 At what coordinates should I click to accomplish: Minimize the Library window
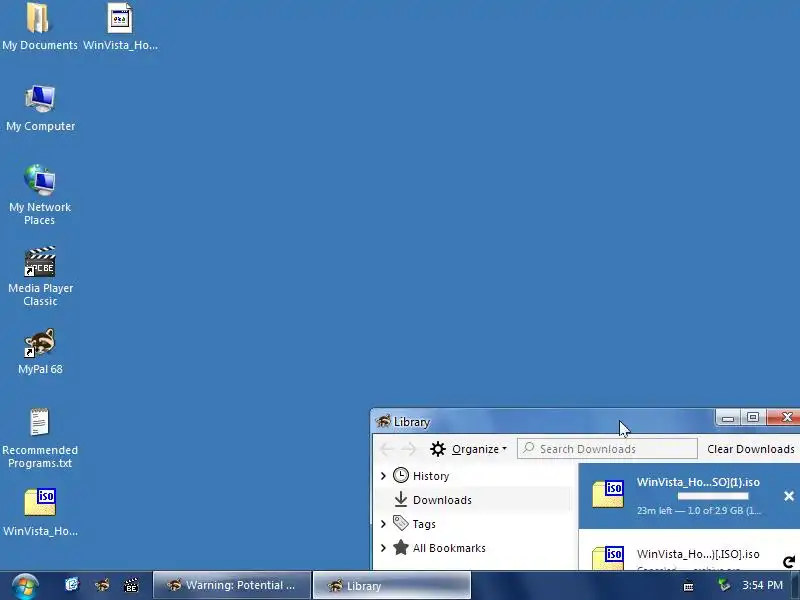click(x=728, y=418)
